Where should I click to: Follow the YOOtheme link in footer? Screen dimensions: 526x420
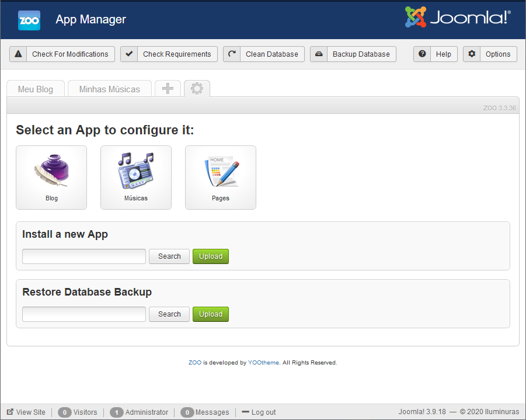tap(263, 363)
